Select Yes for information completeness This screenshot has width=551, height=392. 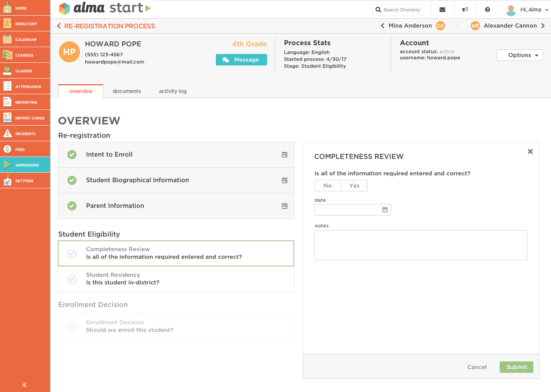coord(354,186)
